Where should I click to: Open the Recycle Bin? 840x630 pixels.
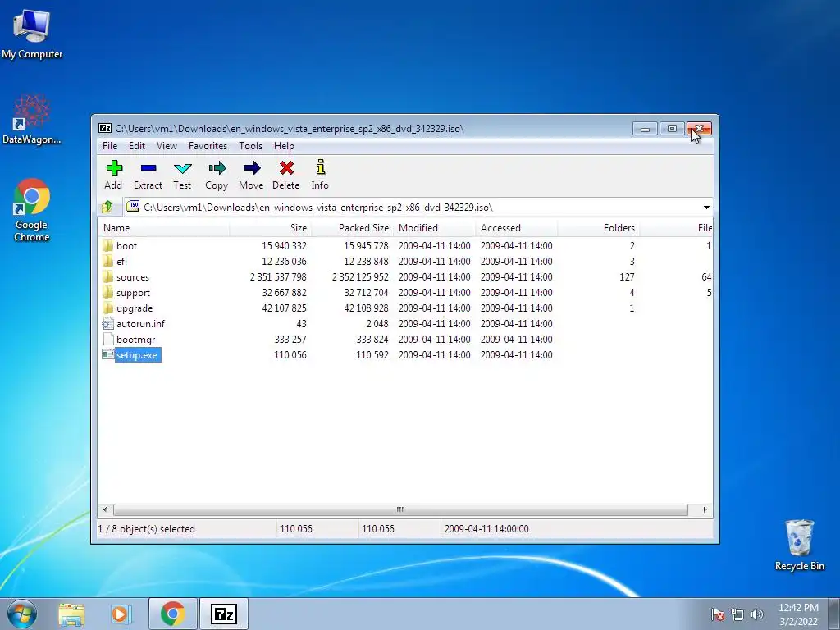pyautogui.click(x=799, y=545)
